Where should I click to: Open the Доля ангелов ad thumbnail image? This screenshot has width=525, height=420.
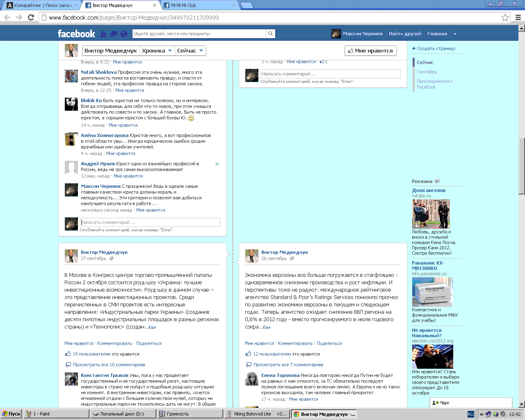point(431,214)
